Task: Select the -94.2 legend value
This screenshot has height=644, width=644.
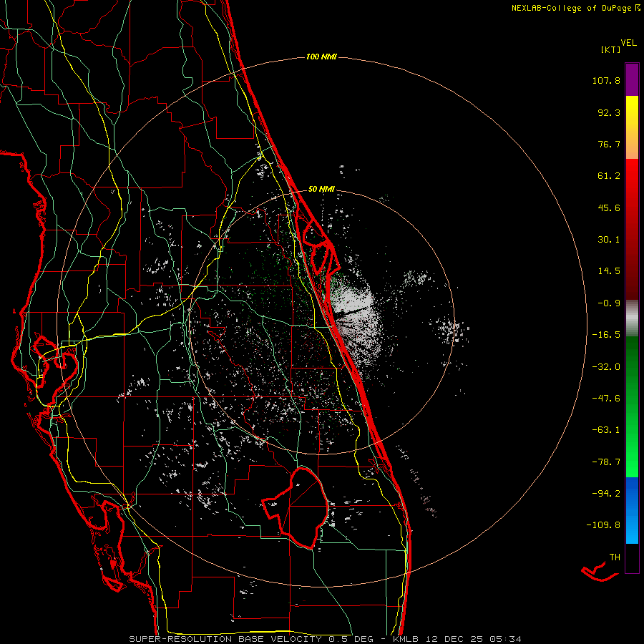Action: coord(606,493)
